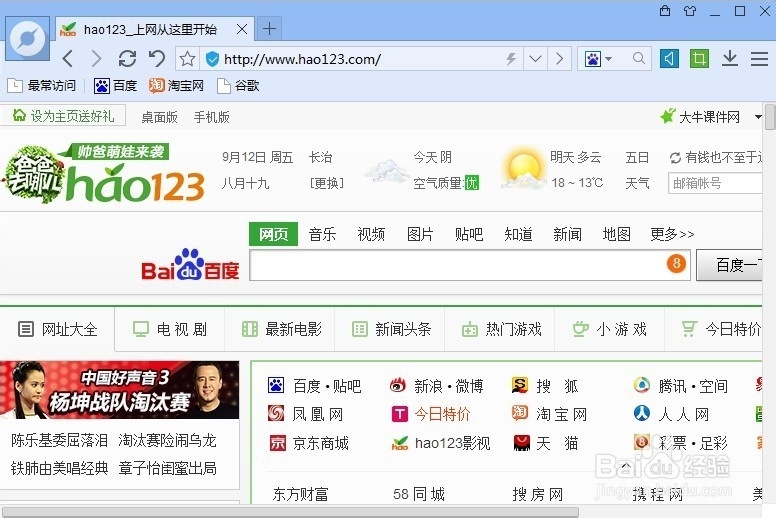Click the browser logo icon at top-left
776x518 pixels.
(x=28, y=39)
